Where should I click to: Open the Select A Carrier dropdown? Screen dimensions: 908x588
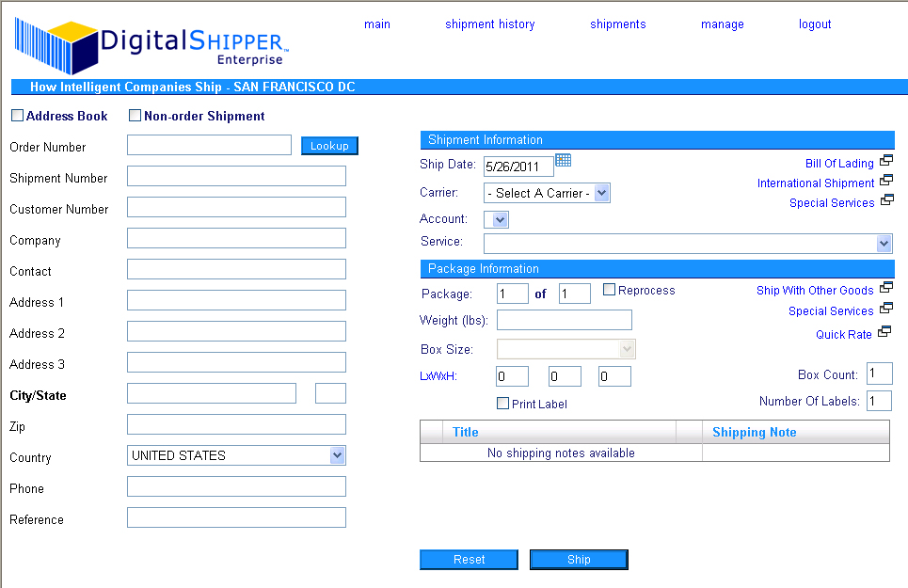(547, 192)
